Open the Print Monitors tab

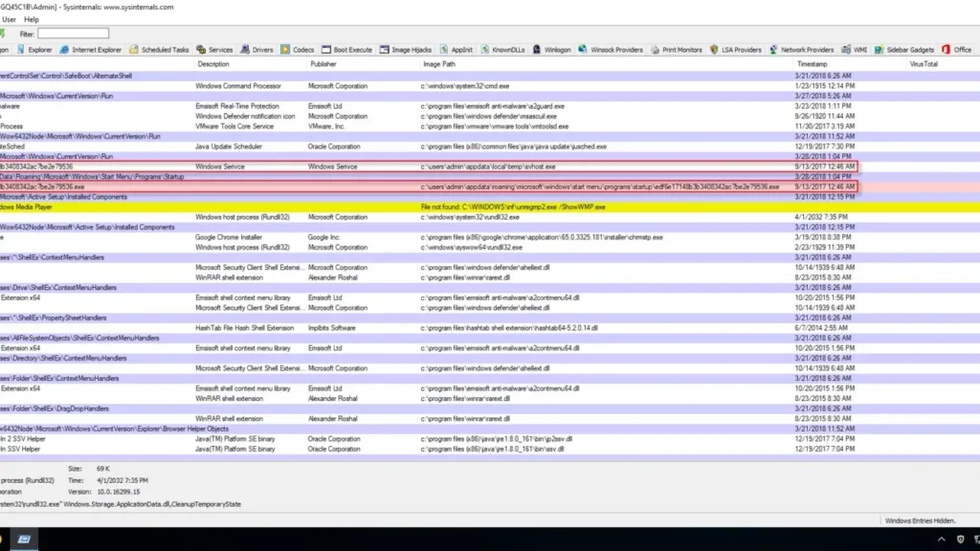pyautogui.click(x=677, y=50)
